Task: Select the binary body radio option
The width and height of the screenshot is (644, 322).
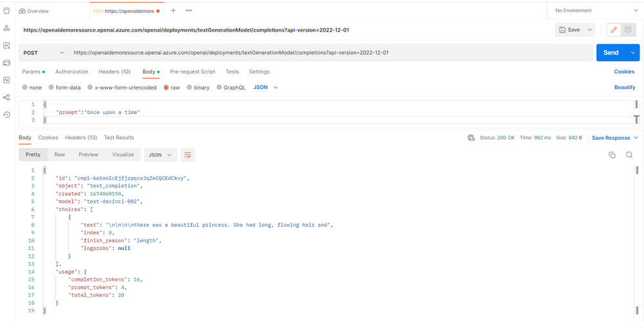Action: 190,88
